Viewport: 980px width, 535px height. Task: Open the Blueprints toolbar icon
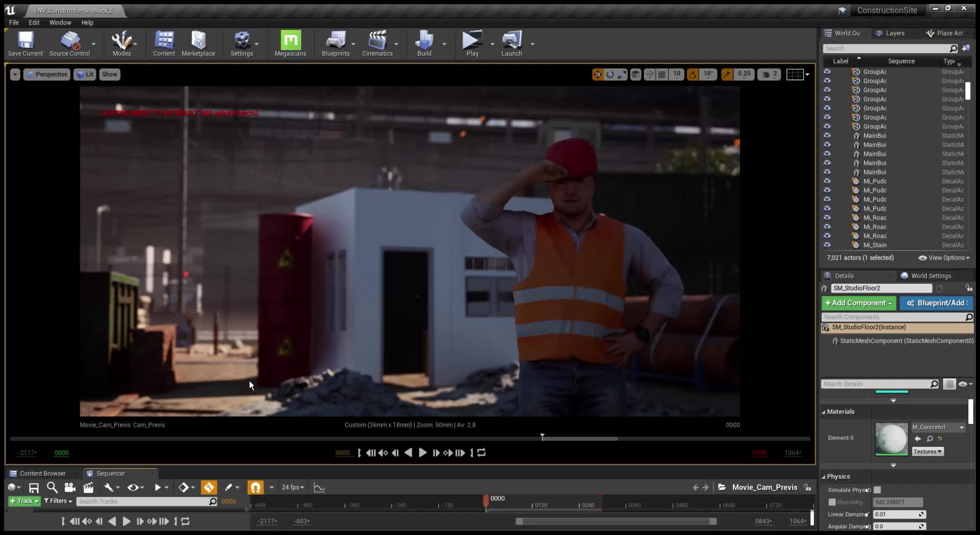click(x=335, y=41)
